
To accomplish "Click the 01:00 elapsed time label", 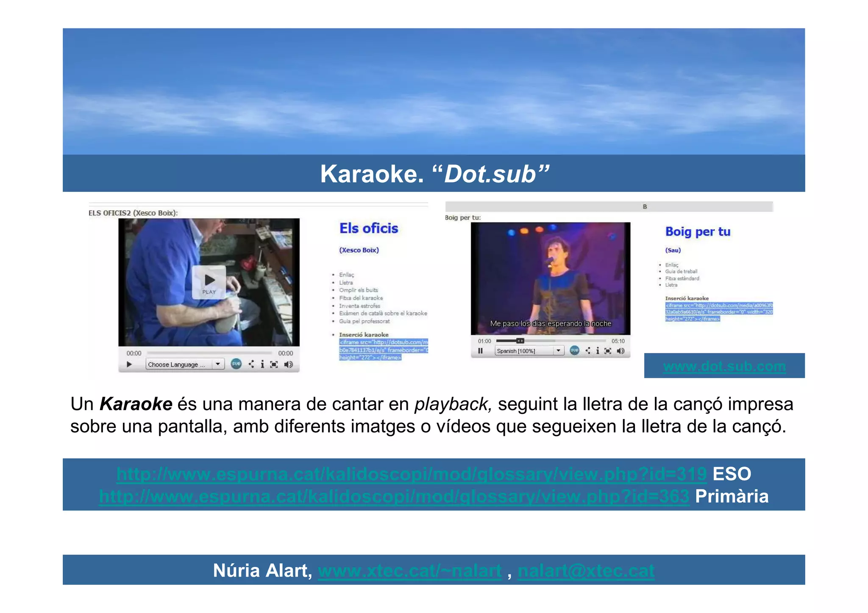I will tap(484, 341).
